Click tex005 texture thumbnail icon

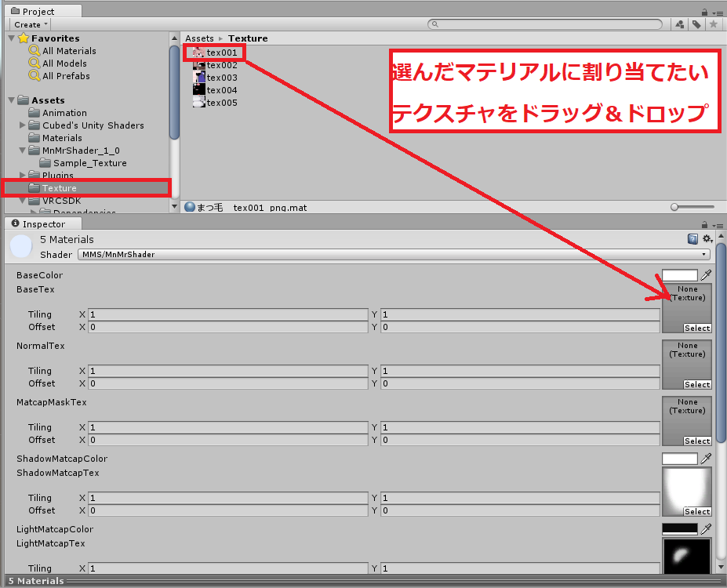click(199, 103)
